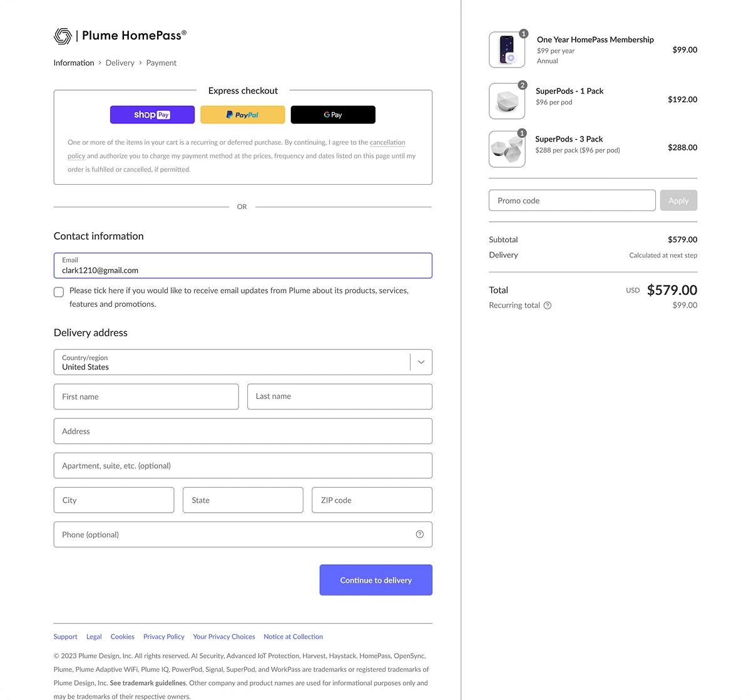Click the Recurring total info icon
Image resolution: width=751 pixels, height=700 pixels.
(548, 306)
